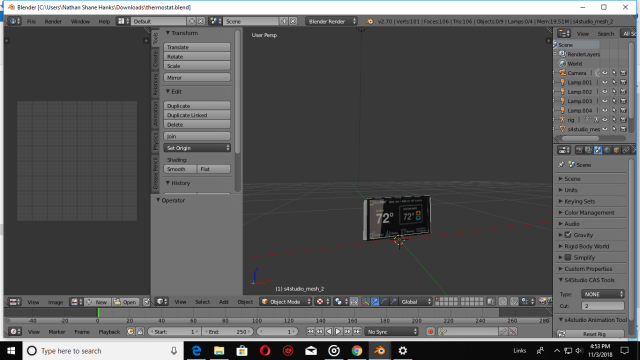Click the Camera object icon in outliner

(x=563, y=73)
